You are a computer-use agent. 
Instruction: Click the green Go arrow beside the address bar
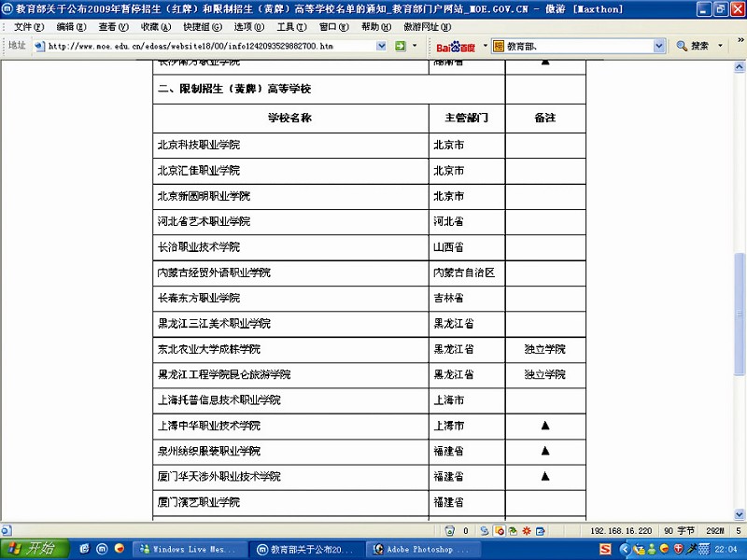point(401,46)
